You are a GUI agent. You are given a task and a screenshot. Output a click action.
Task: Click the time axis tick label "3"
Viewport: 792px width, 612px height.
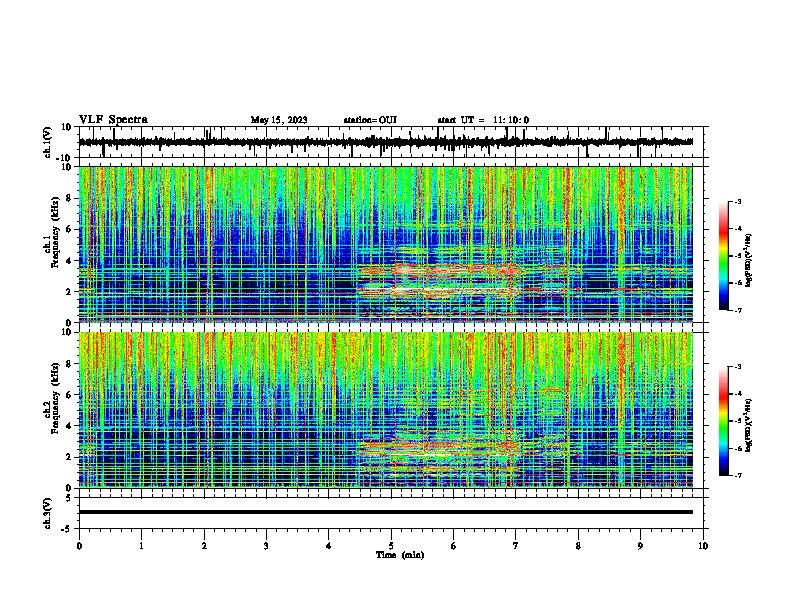click(266, 546)
